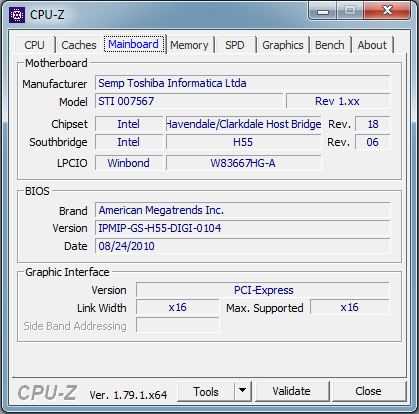
Task: Click the Link Width label
Action: [102, 308]
